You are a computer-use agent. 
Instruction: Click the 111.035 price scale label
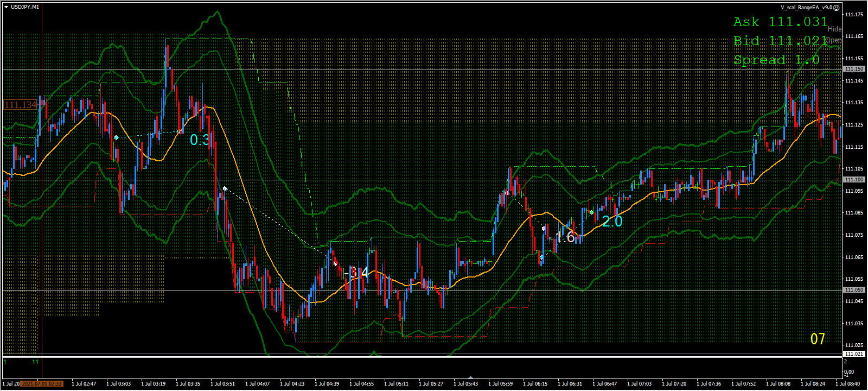point(854,324)
